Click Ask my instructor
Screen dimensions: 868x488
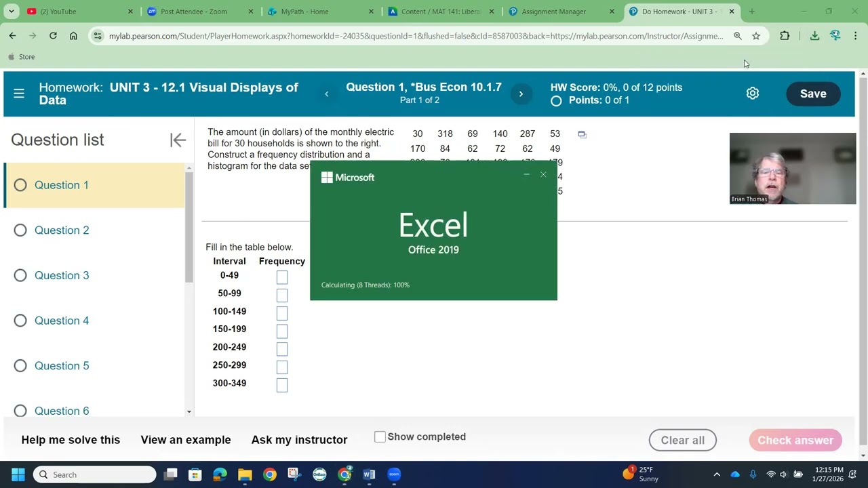(299, 440)
